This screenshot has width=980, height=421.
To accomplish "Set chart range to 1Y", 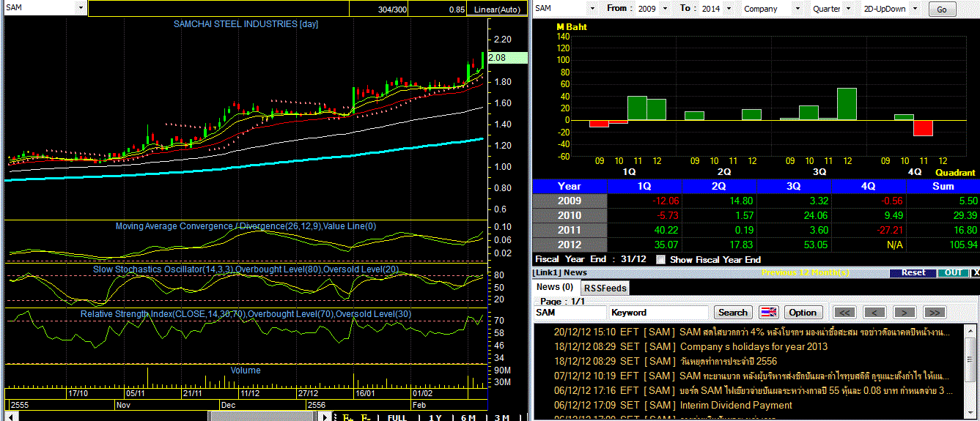I will (x=435, y=417).
